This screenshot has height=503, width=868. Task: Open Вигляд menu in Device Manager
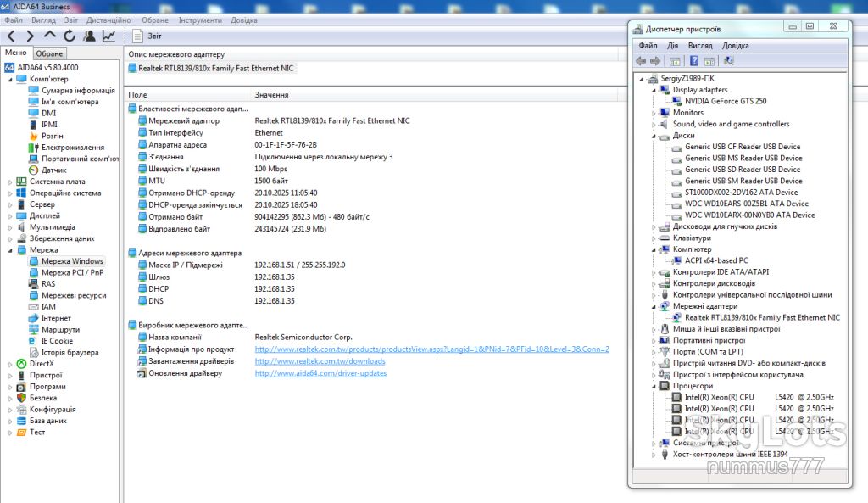(700, 46)
